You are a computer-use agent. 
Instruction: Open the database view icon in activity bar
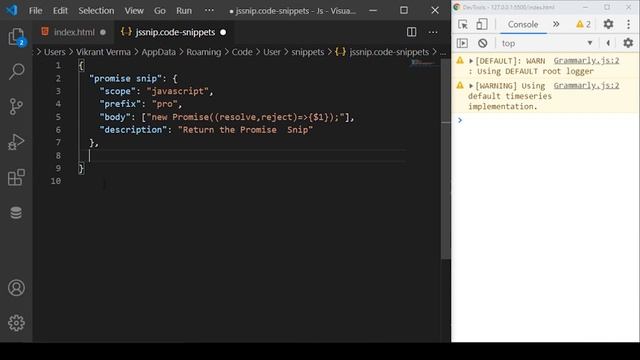[x=16, y=213]
